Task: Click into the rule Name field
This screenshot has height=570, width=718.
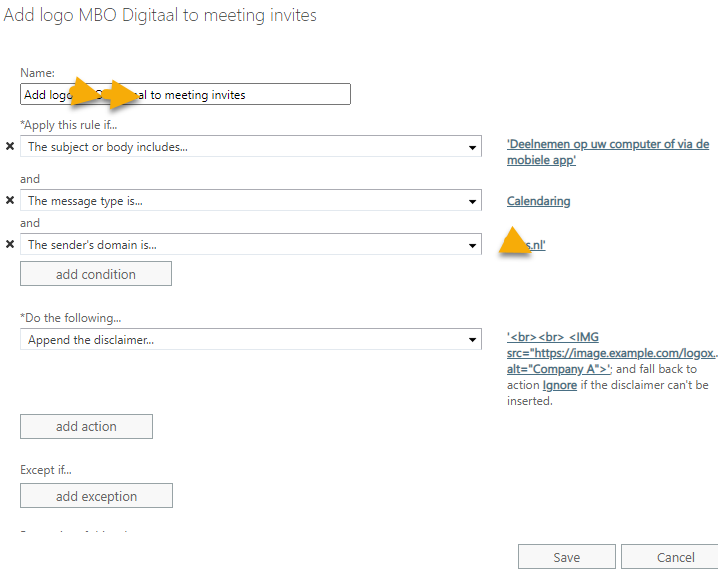Action: [x=185, y=94]
